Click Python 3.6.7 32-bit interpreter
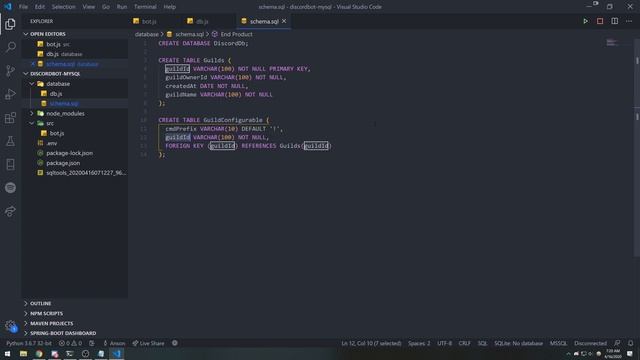The image size is (640, 360). (x=29, y=343)
